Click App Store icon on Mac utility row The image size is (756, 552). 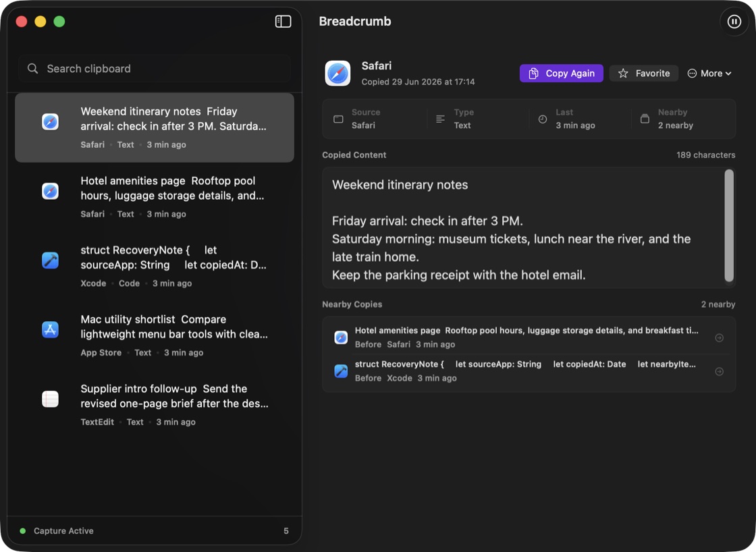[50, 330]
